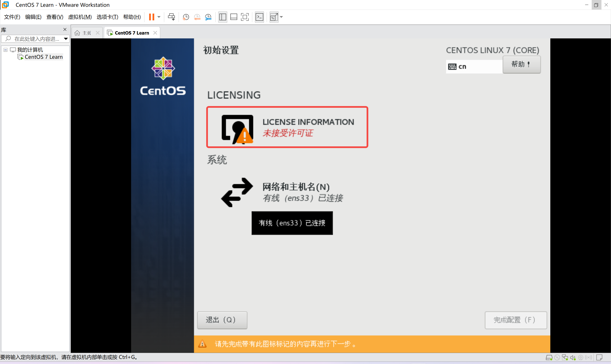611x364 pixels.
Task: Collapse the 我的计算机 tree node
Action: pos(5,50)
